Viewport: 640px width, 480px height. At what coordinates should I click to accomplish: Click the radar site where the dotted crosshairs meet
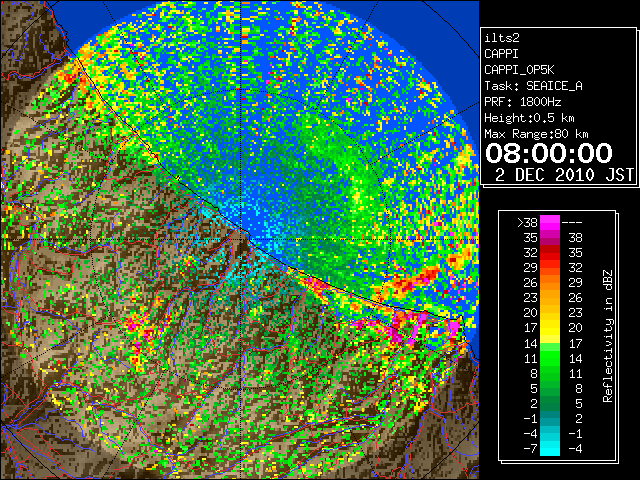241,239
